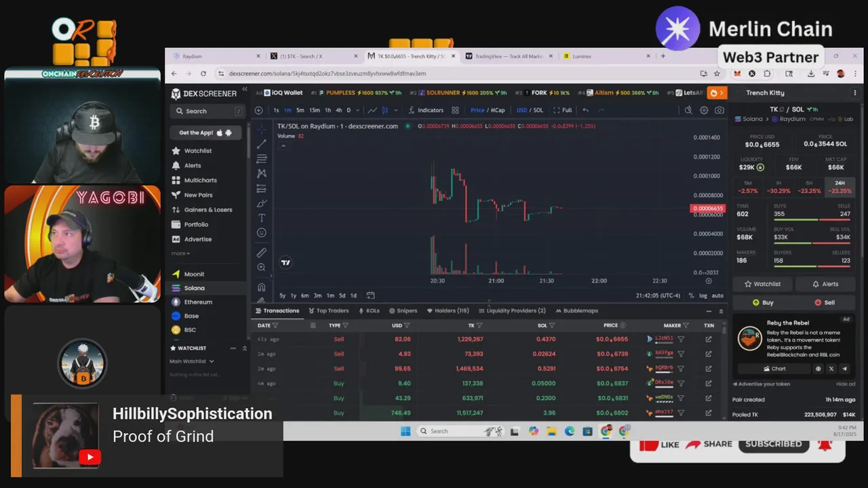Open the emoji/icons drawing tool

(261, 232)
